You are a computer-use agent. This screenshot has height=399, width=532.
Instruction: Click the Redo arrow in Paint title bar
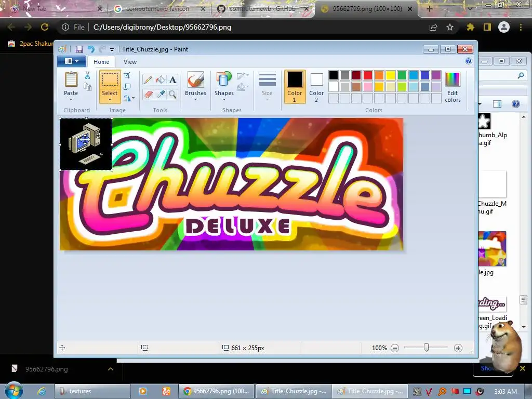tap(102, 49)
